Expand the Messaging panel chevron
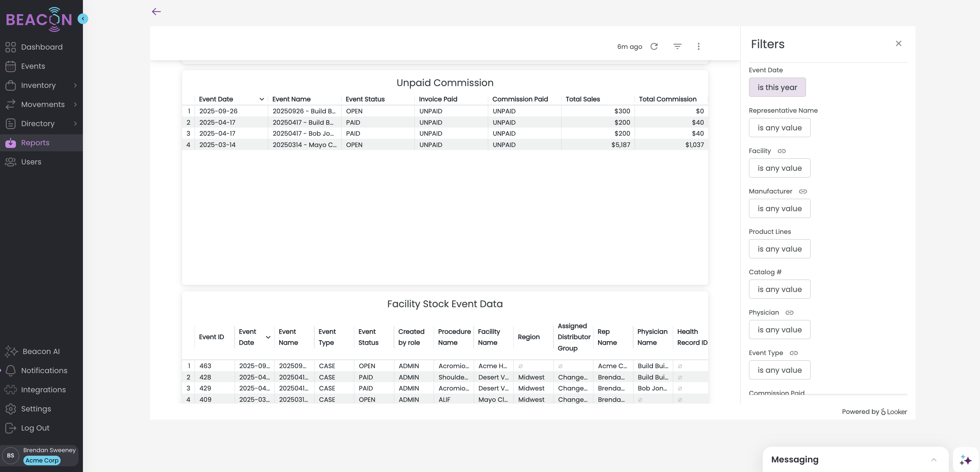 click(x=934, y=460)
